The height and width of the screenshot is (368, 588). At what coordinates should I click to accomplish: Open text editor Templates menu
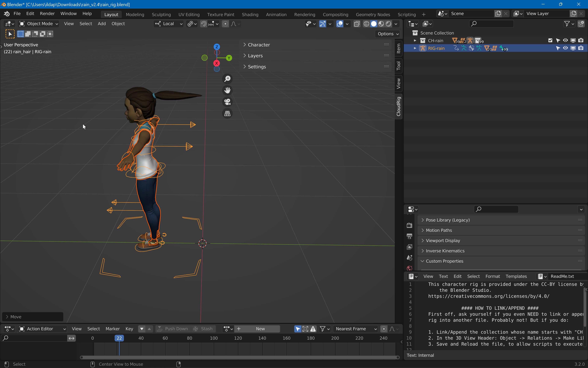coord(516,276)
